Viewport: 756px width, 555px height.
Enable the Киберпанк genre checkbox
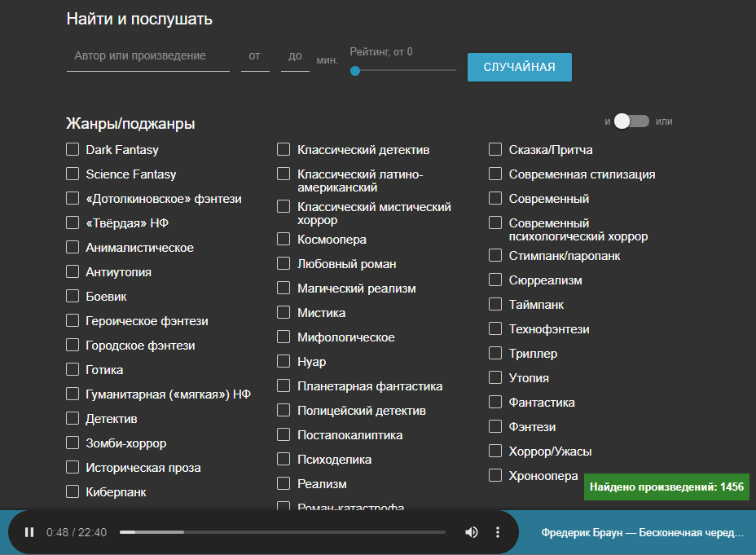tap(73, 492)
